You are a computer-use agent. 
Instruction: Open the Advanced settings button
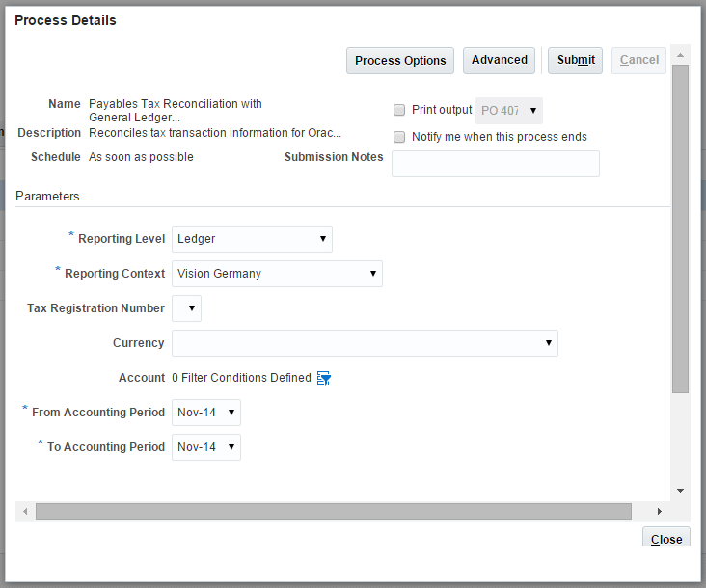(x=500, y=60)
